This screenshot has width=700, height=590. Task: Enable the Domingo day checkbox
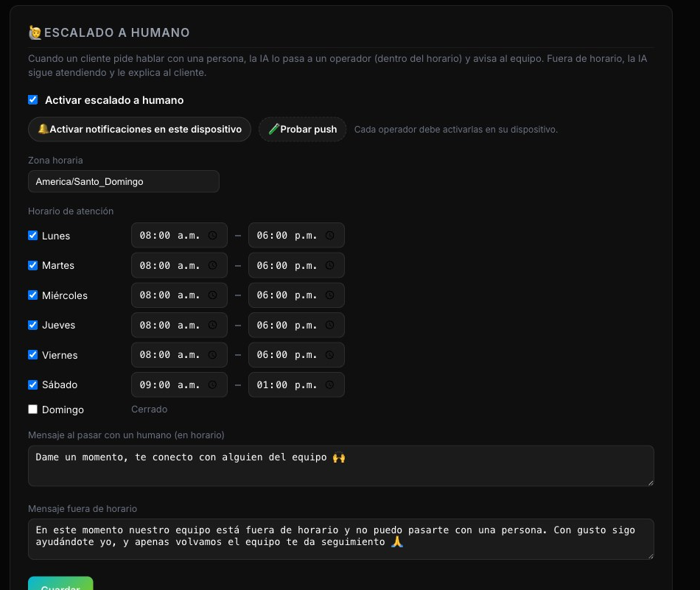[33, 410]
